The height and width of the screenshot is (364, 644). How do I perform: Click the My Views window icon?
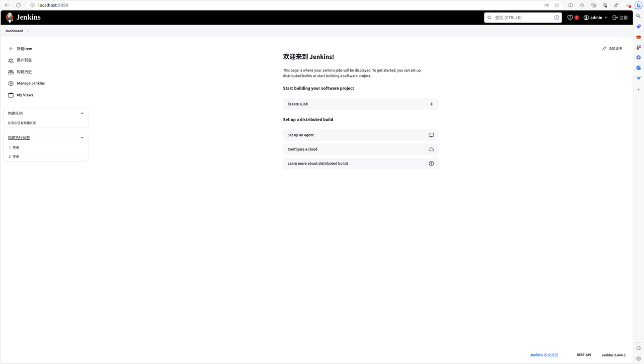(x=11, y=95)
